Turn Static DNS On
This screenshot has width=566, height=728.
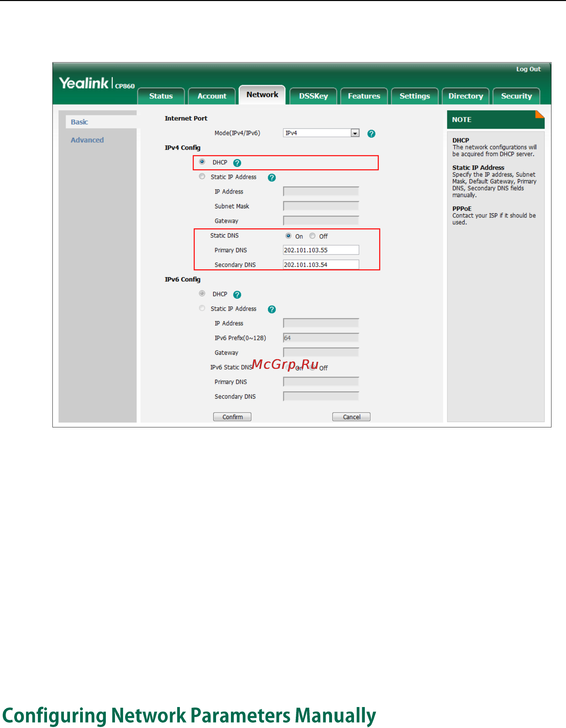[288, 236]
